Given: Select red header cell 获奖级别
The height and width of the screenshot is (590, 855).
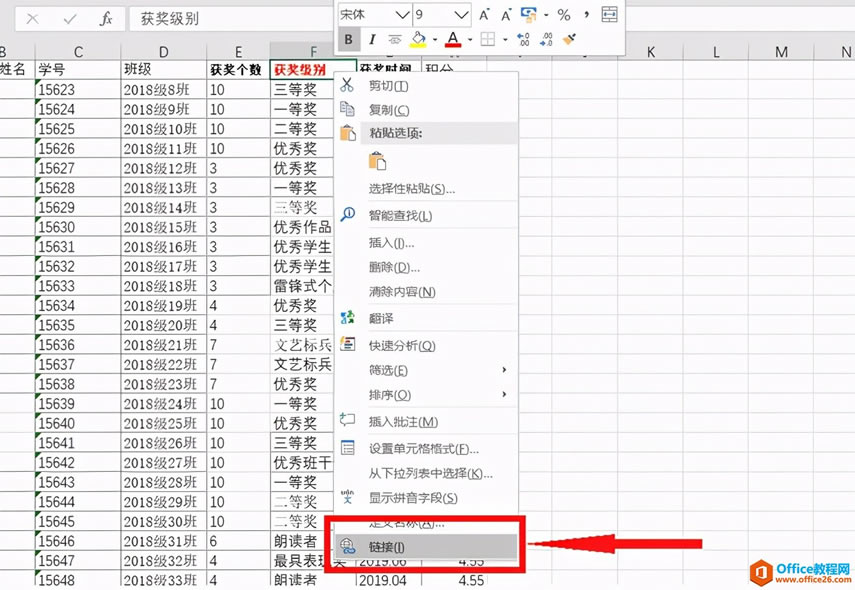Looking at the screenshot, I should coord(313,69).
